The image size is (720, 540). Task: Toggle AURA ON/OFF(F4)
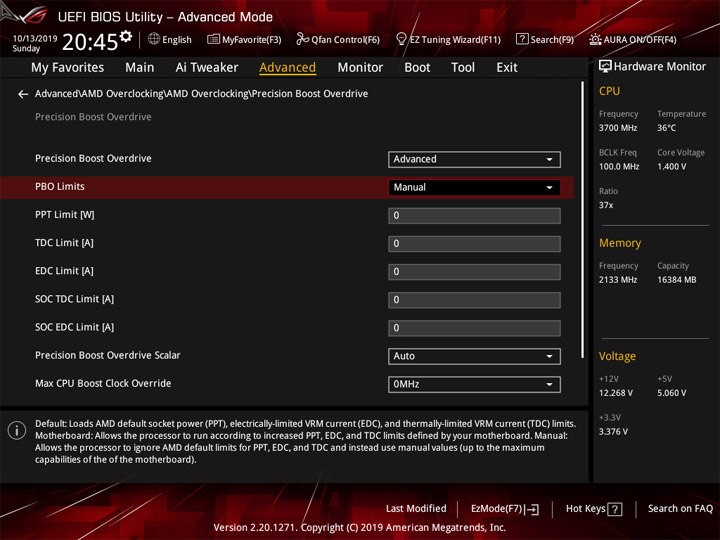tap(633, 39)
